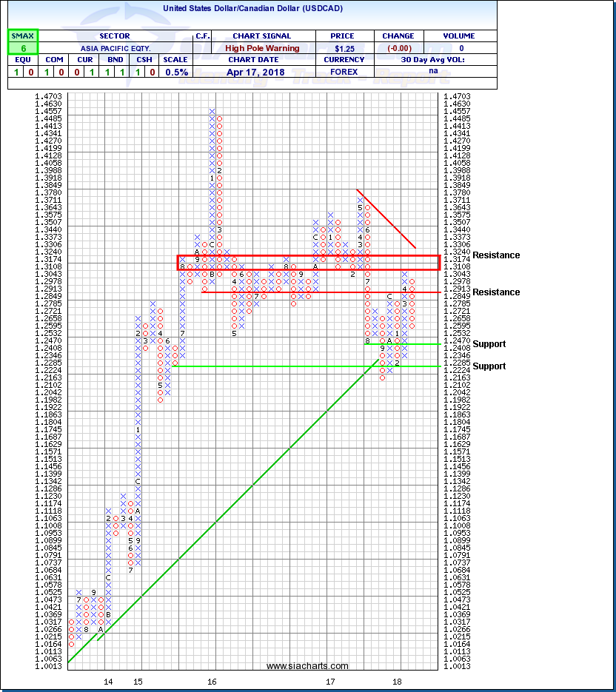The image size is (616, 692).
Task: Click the ASIA PACIFIC EQTY. sector name
Action: (x=113, y=48)
